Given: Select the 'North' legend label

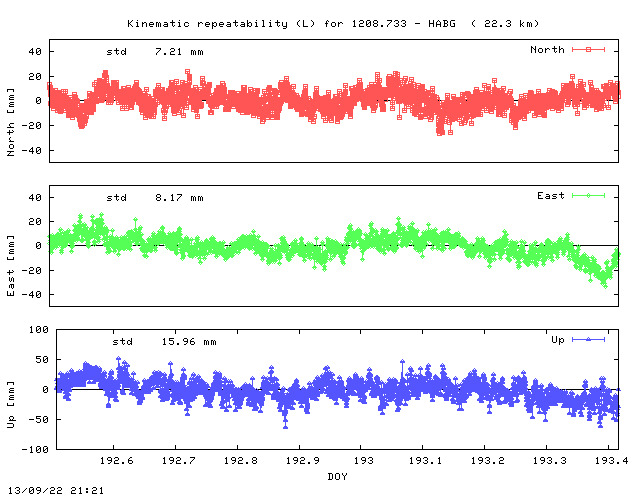Looking at the screenshot, I should click(x=547, y=50).
